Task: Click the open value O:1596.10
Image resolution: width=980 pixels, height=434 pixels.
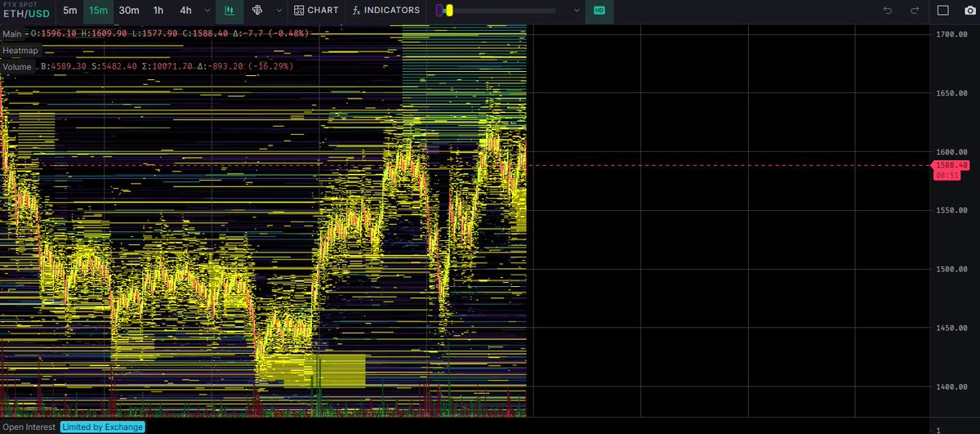Action: 54,34
